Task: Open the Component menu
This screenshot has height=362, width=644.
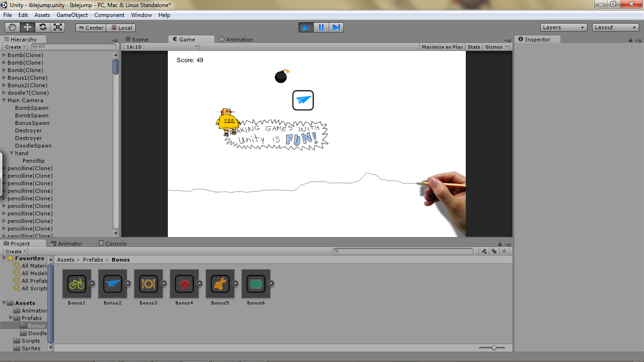Action: tap(109, 15)
